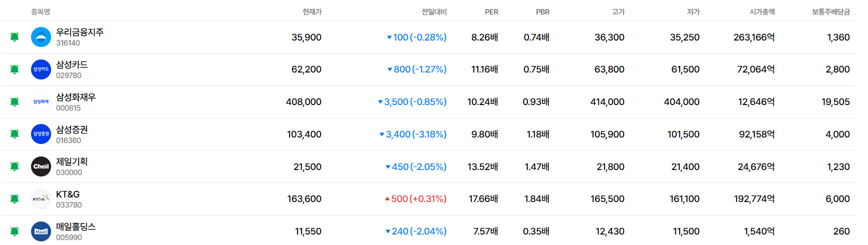Screen dimensions: 868x245
Task: Open the 삼성화재우 stock name link
Action: tap(76, 97)
